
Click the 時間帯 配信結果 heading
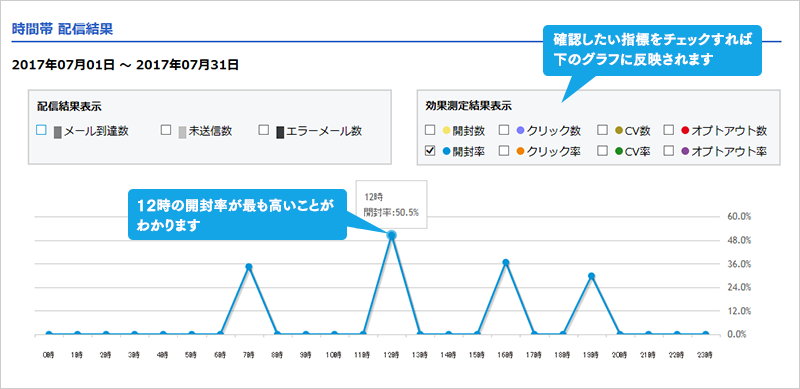[x=62, y=29]
